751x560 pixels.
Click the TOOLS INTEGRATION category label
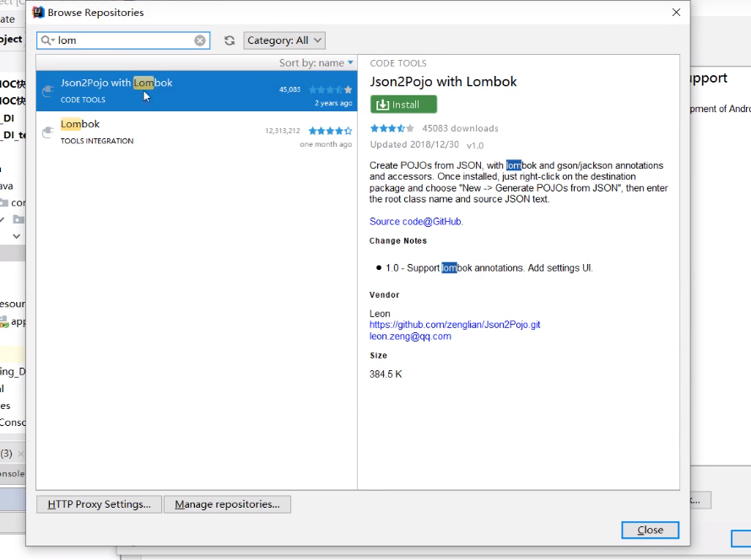click(x=97, y=141)
